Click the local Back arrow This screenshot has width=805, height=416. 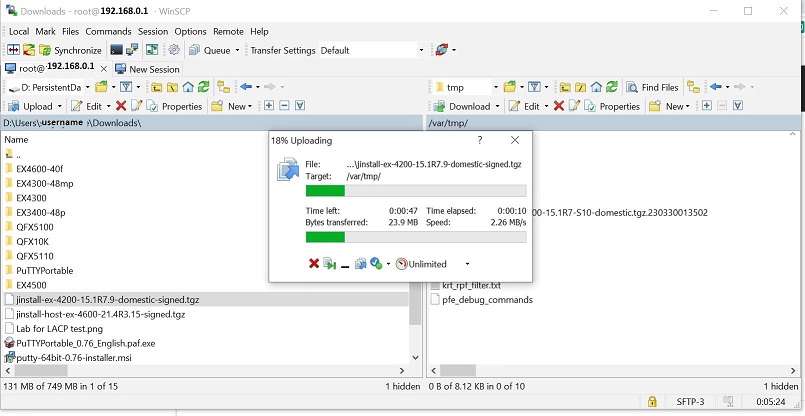coord(246,87)
